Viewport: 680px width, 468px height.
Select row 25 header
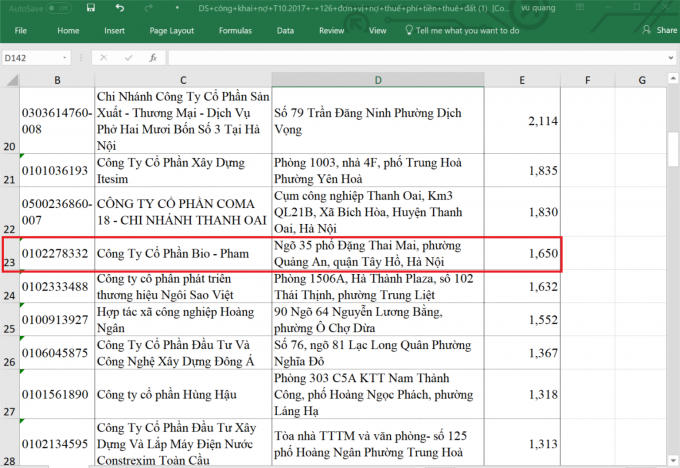10,319
